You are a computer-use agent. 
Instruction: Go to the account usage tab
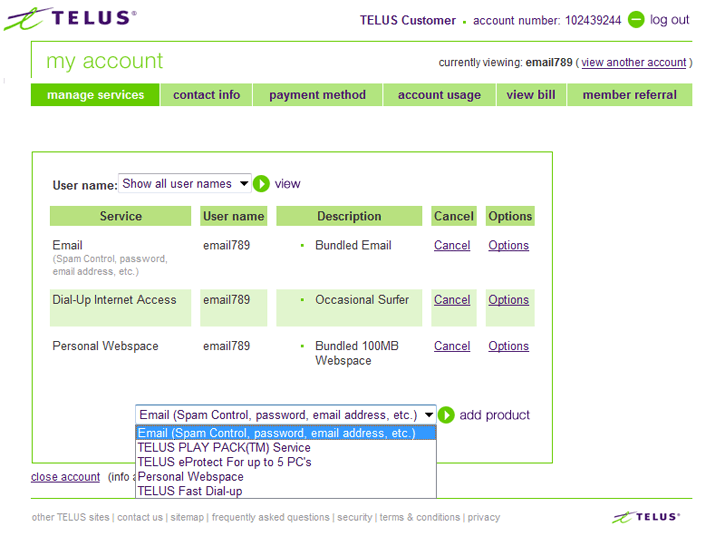tap(439, 95)
